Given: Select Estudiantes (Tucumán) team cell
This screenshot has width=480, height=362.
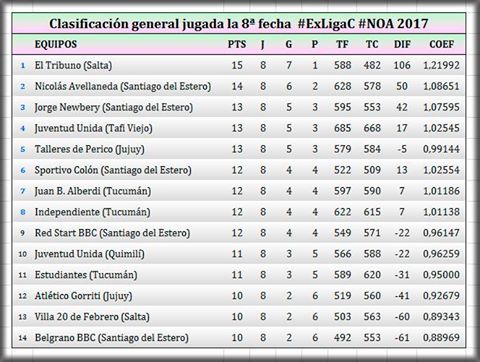Looking at the screenshot, I should pyautogui.click(x=86, y=275).
